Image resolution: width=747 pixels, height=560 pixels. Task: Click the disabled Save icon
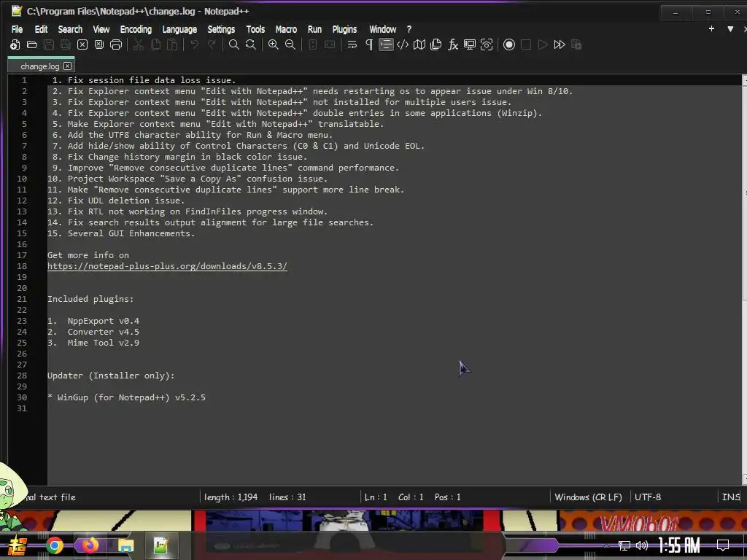pyautogui.click(x=49, y=44)
